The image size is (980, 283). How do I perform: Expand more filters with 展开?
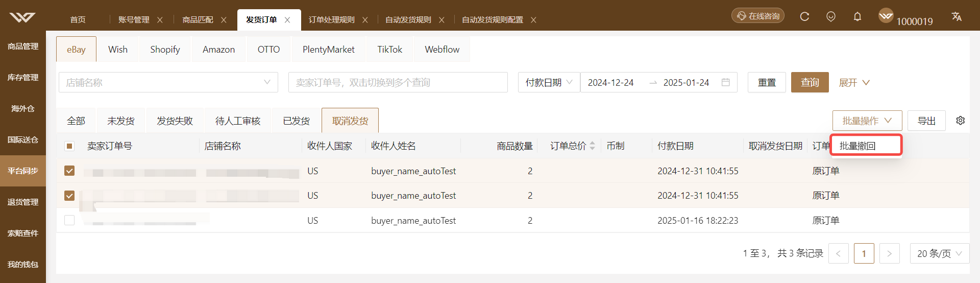tap(854, 82)
